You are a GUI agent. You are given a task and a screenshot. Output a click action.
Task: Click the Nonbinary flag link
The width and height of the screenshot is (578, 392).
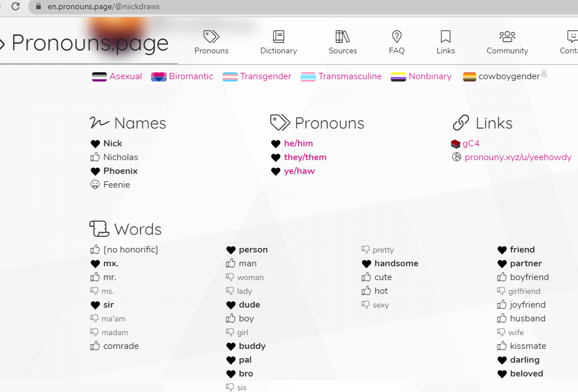(430, 76)
